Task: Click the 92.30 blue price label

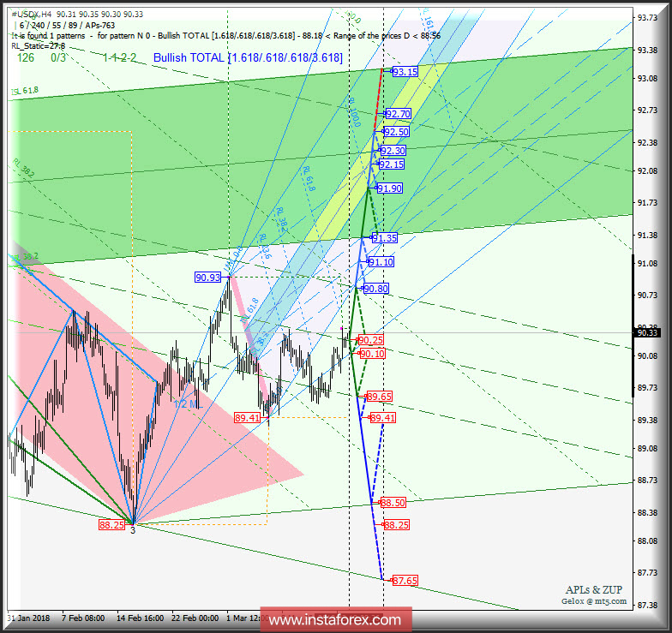Action: pyautogui.click(x=393, y=151)
